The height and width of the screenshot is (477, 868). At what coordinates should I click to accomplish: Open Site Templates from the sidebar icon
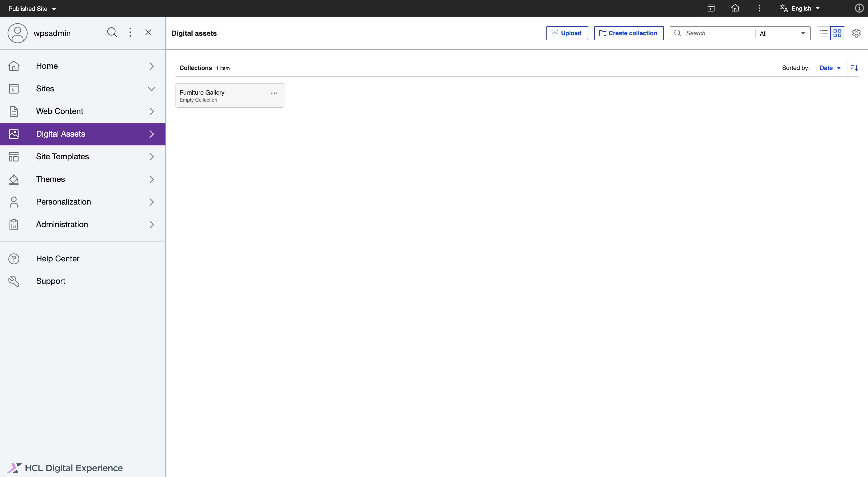pos(14,156)
